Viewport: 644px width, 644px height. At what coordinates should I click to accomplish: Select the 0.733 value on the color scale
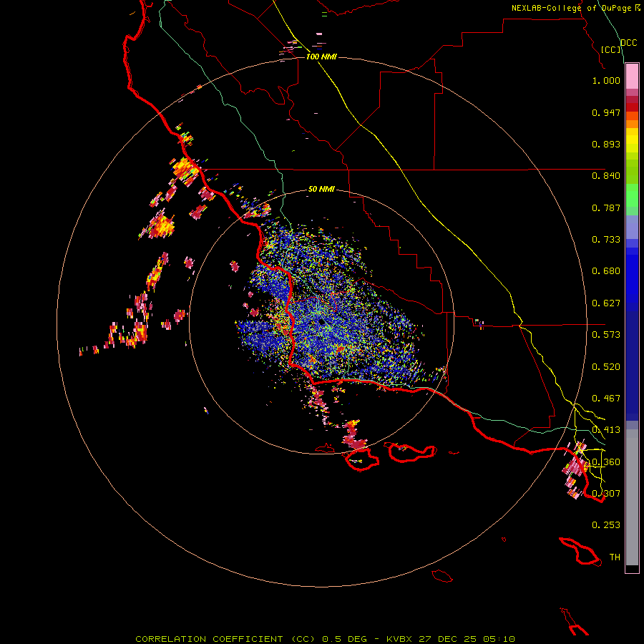606,240
